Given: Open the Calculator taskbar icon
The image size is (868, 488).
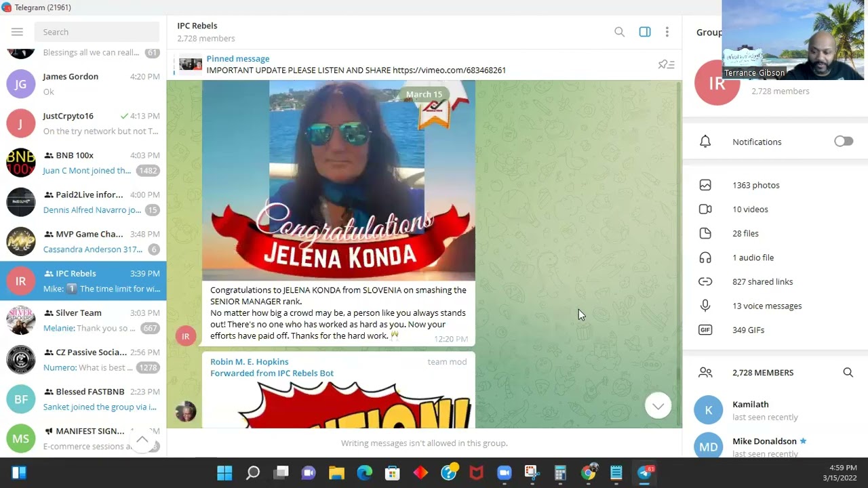Looking at the screenshot, I should [560, 472].
